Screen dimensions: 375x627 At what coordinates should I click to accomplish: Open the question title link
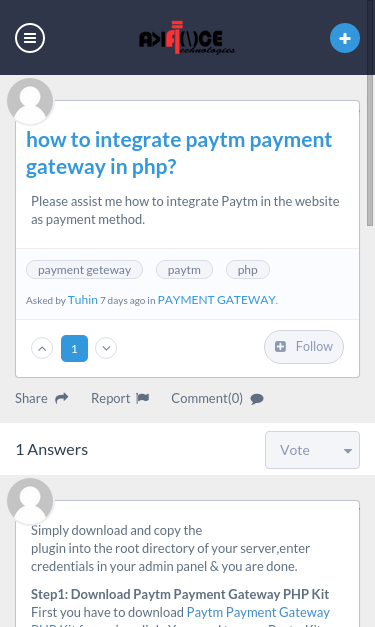179,153
